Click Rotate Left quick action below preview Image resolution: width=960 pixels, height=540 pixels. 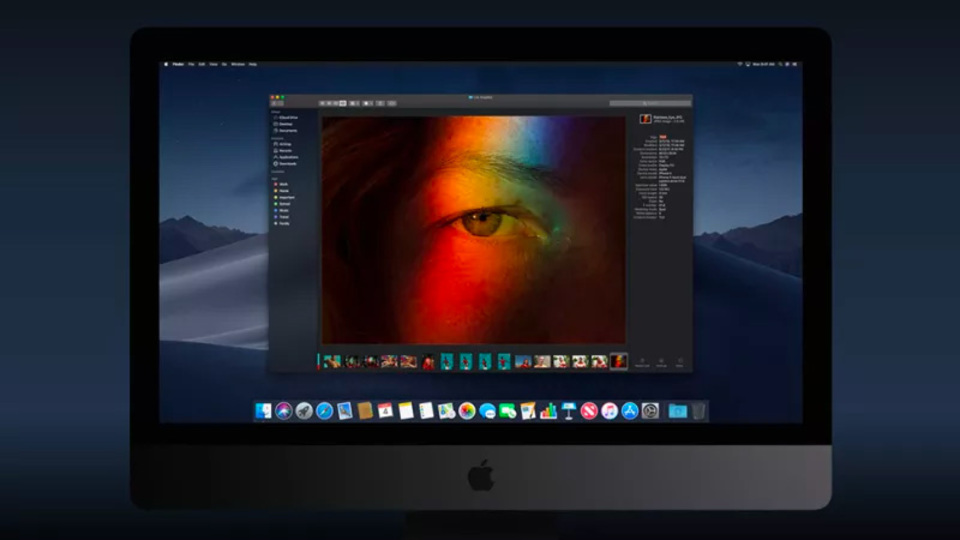pyautogui.click(x=642, y=362)
